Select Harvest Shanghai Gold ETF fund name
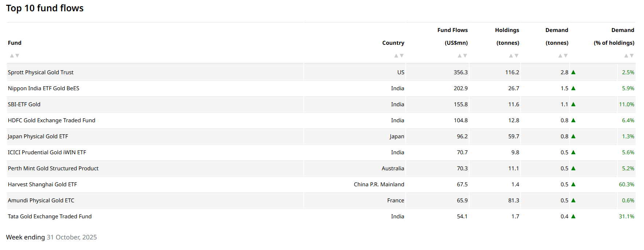 [42, 184]
